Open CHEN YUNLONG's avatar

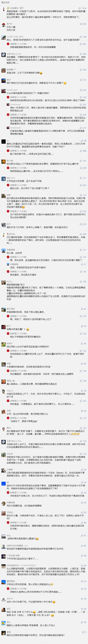3,38
